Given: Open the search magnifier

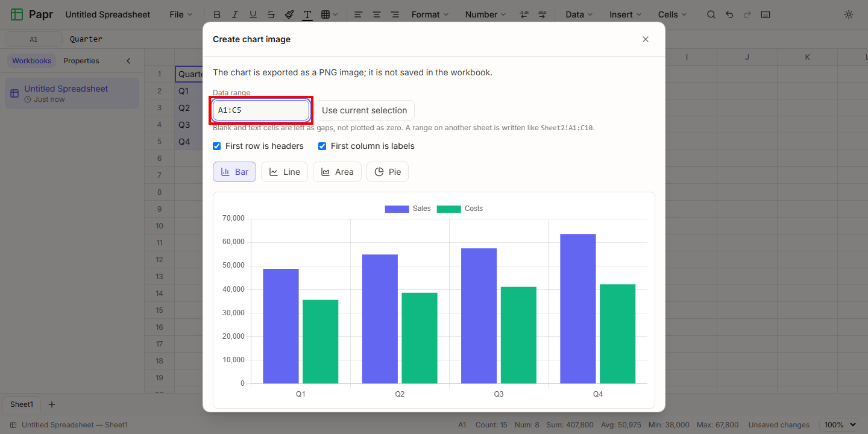Looking at the screenshot, I should coord(711,14).
